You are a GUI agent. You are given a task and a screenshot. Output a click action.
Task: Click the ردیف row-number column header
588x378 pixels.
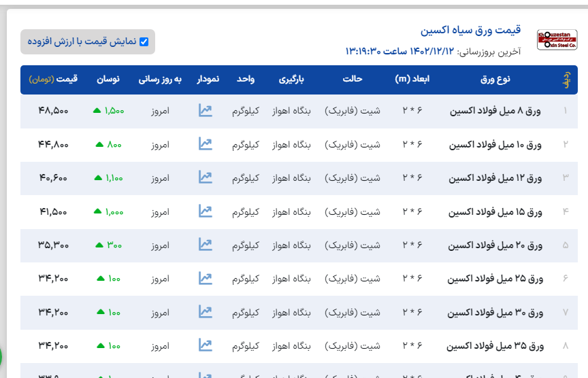(565, 80)
